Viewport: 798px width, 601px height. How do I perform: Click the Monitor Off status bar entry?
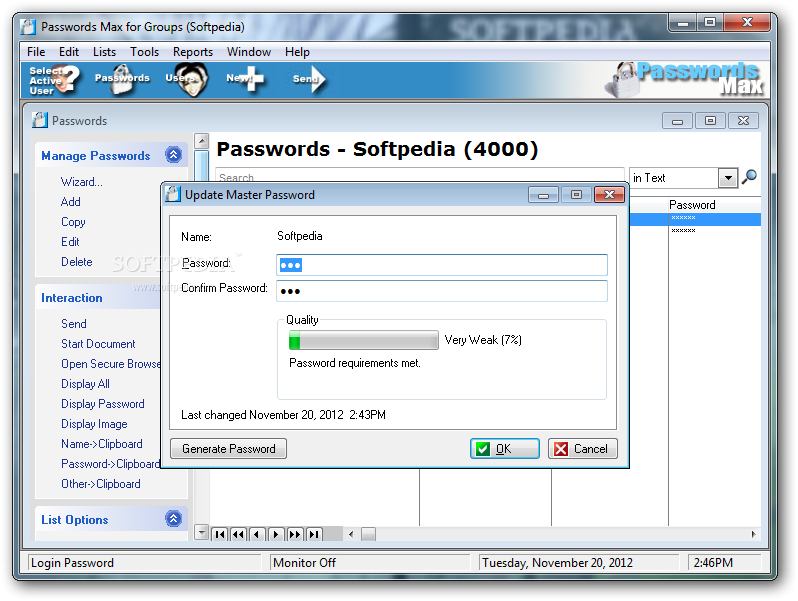pyautogui.click(x=369, y=562)
